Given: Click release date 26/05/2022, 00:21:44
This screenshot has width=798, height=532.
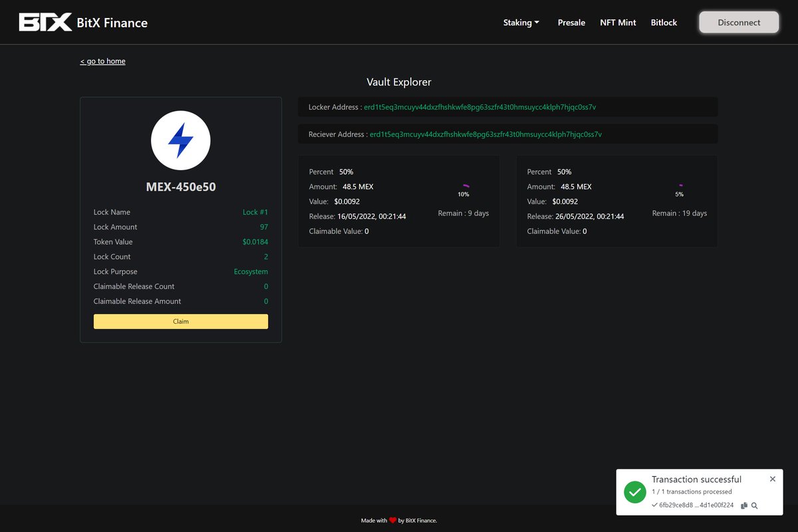Looking at the screenshot, I should [x=590, y=216].
